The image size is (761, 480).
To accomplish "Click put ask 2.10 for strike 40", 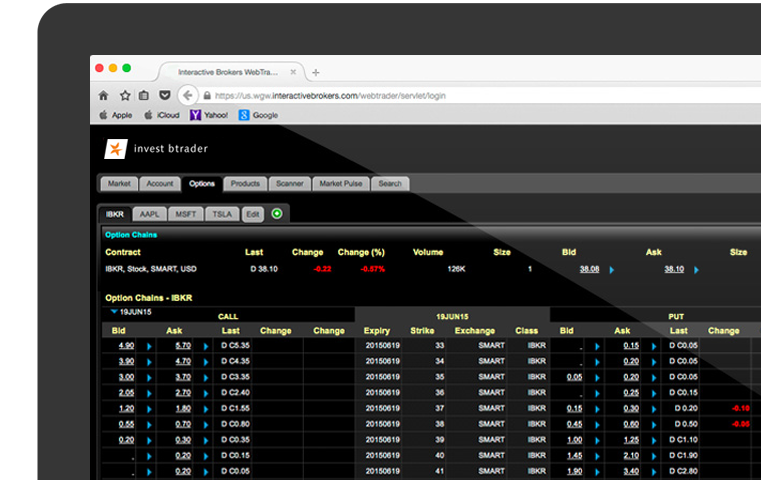I will [x=631, y=456].
